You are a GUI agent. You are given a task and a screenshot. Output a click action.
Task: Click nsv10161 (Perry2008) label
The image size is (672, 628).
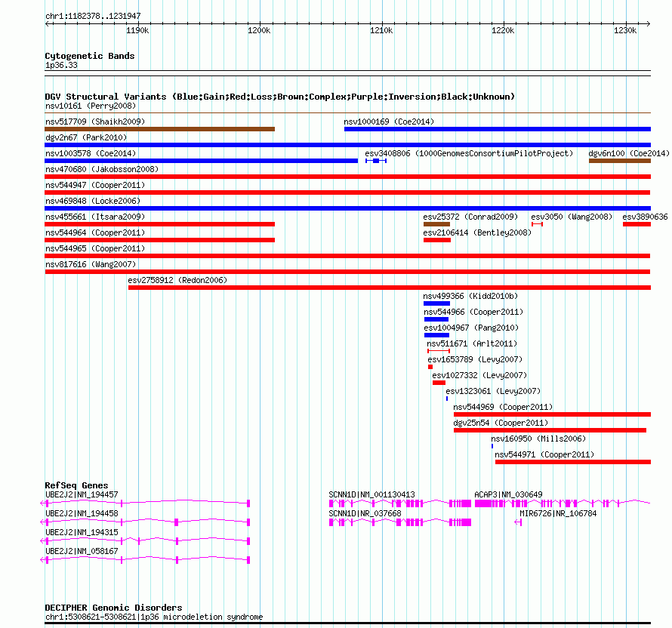tap(91, 106)
